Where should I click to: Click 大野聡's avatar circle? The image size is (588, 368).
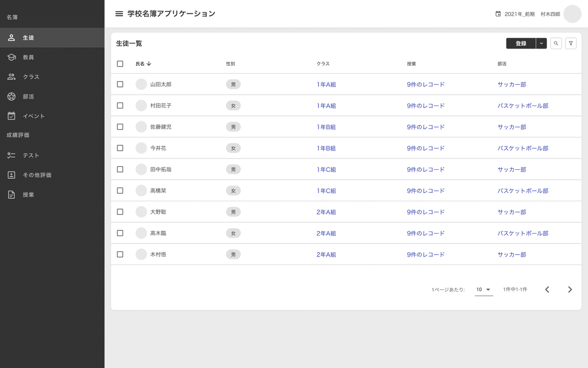click(141, 212)
